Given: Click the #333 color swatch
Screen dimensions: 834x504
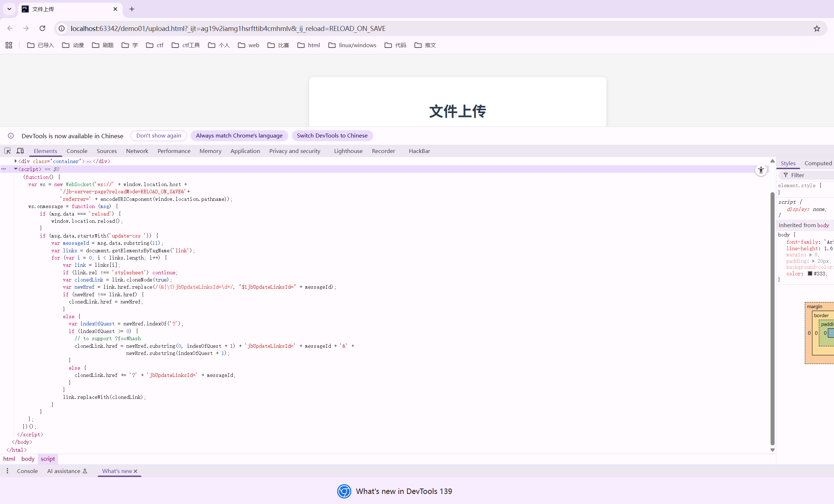Looking at the screenshot, I should (810, 274).
